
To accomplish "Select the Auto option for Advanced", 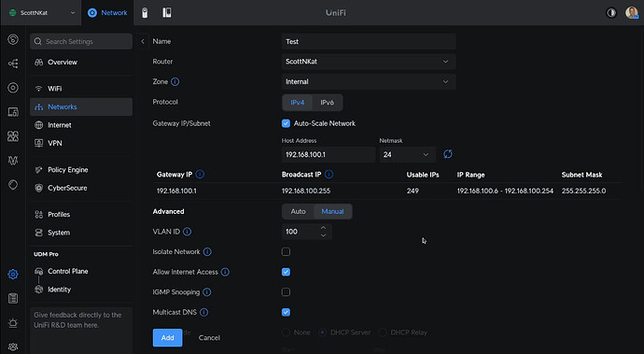I will 298,211.
